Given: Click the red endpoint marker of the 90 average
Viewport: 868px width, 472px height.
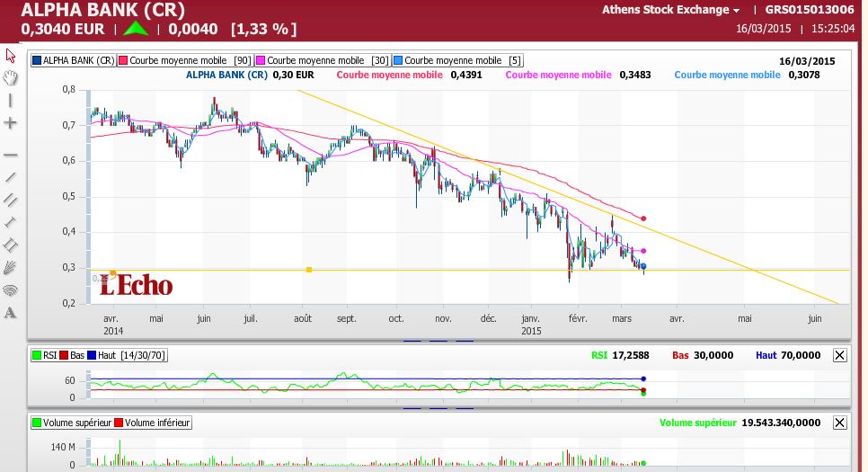Looking at the screenshot, I should pyautogui.click(x=643, y=218).
